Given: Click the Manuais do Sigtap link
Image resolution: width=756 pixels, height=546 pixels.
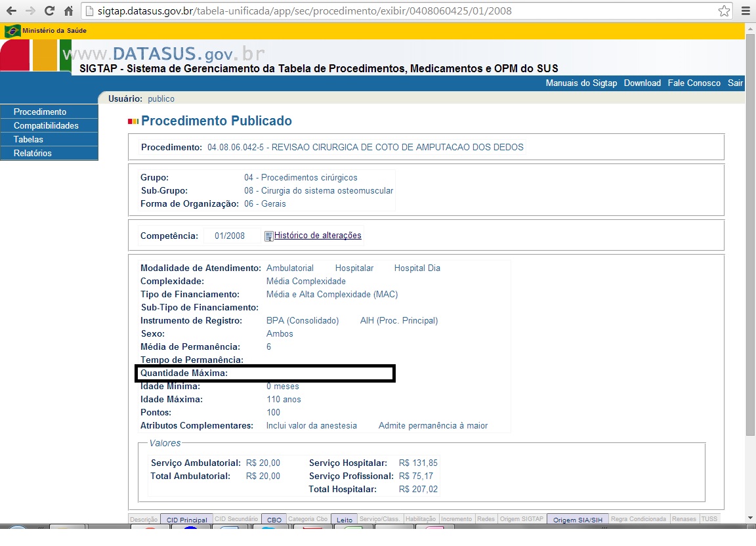Looking at the screenshot, I should [x=581, y=83].
